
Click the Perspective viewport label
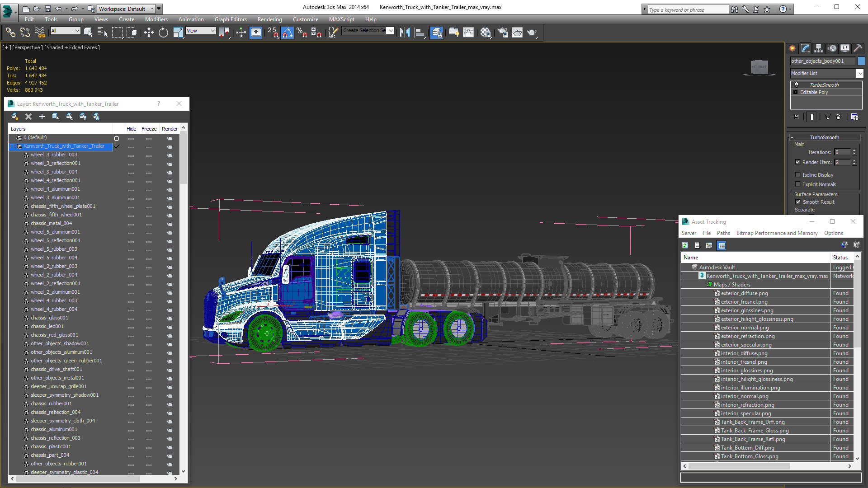[x=27, y=47]
